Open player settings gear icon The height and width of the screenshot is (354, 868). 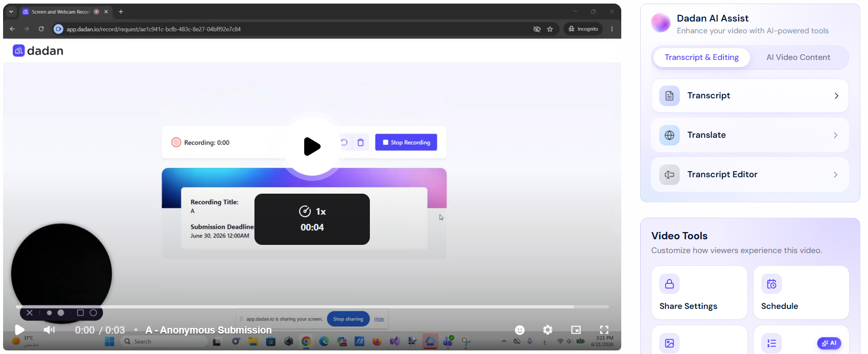tap(548, 330)
